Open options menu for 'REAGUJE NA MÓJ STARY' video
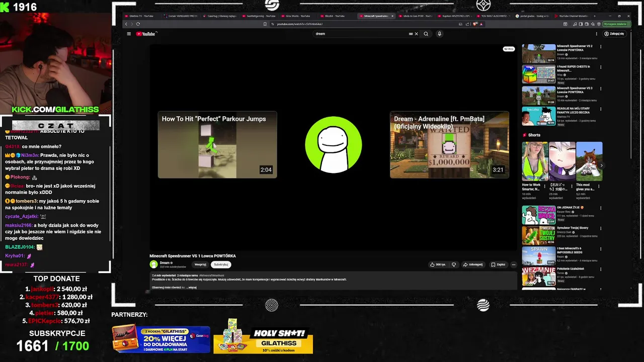The width and height of the screenshot is (644, 362). [x=600, y=109]
